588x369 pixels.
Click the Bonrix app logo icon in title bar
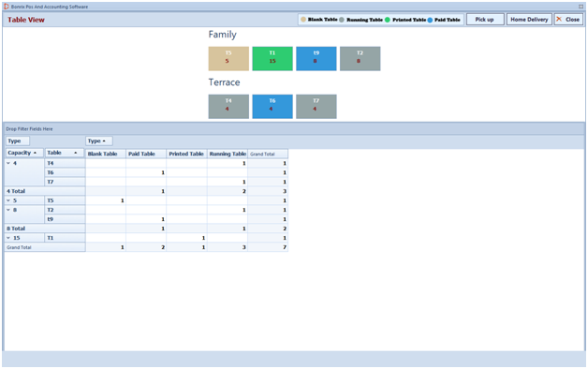point(7,7)
